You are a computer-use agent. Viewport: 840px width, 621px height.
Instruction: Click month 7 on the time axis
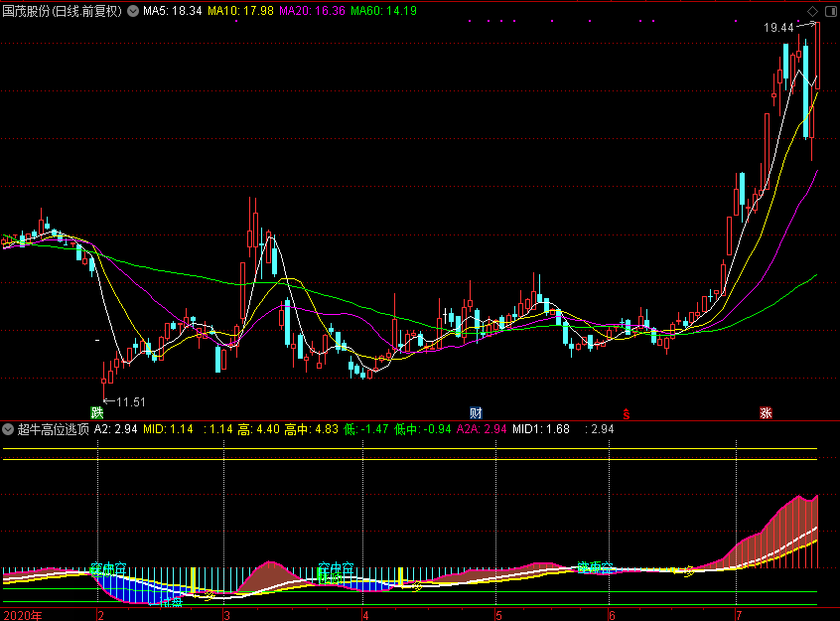(x=737, y=614)
